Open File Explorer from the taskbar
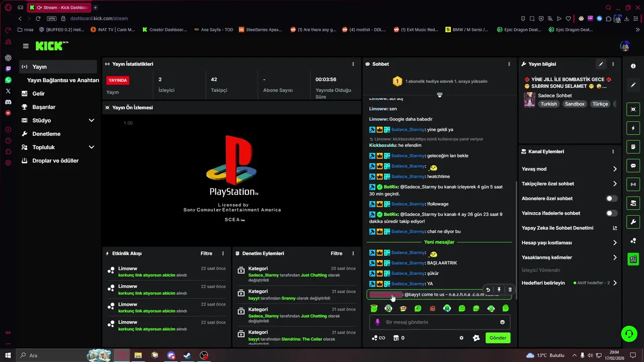644x362 pixels. point(138,355)
